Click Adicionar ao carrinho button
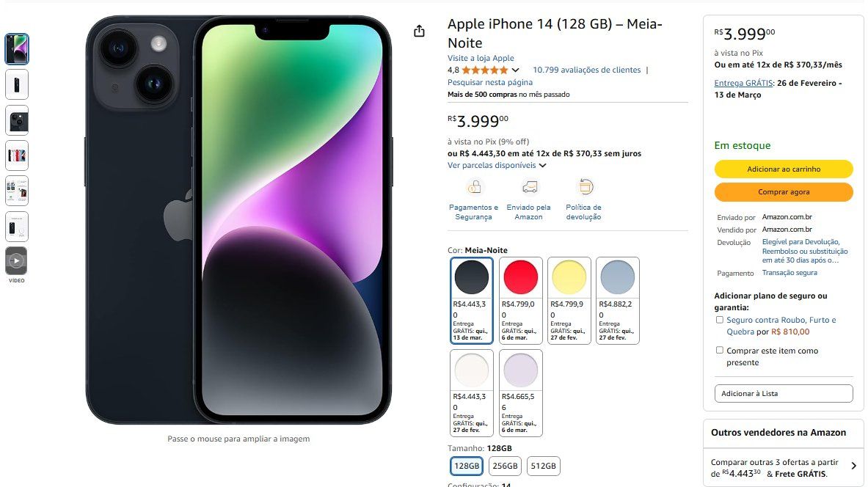Image resolution: width=868 pixels, height=487 pixels. [x=784, y=169]
